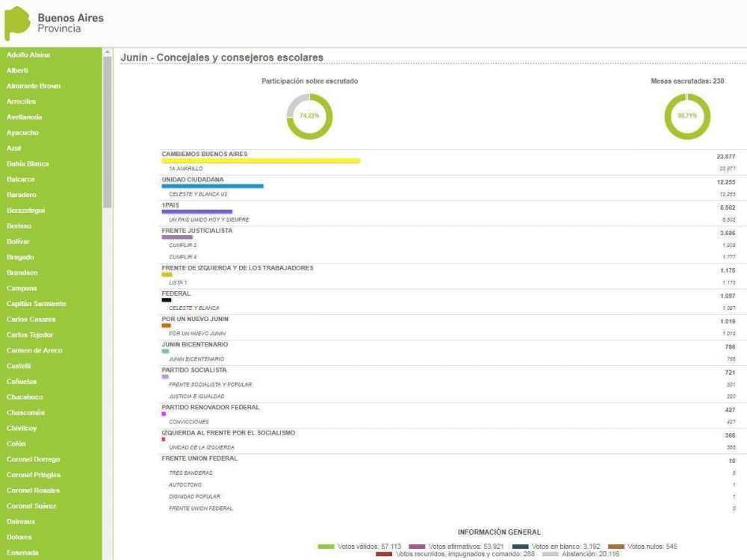747x560 pixels.
Task: Click the red Votos recurridos legend swatch
Action: 384,554
